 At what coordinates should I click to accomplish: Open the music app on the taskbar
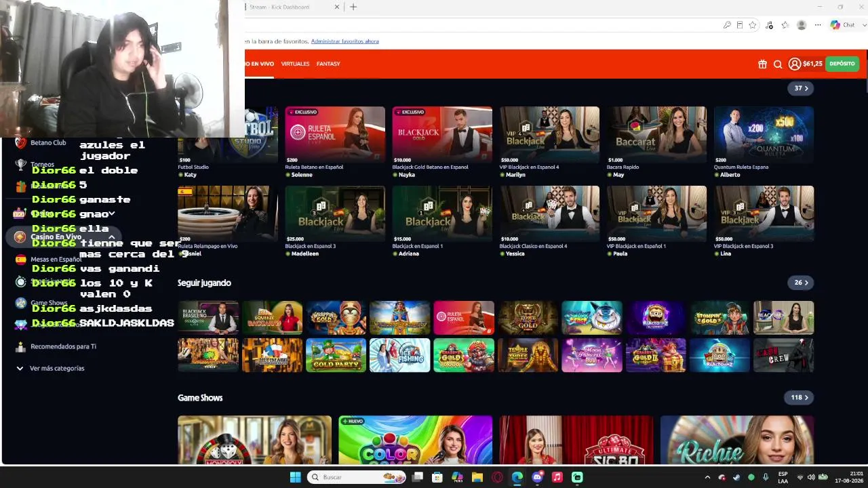tap(557, 477)
